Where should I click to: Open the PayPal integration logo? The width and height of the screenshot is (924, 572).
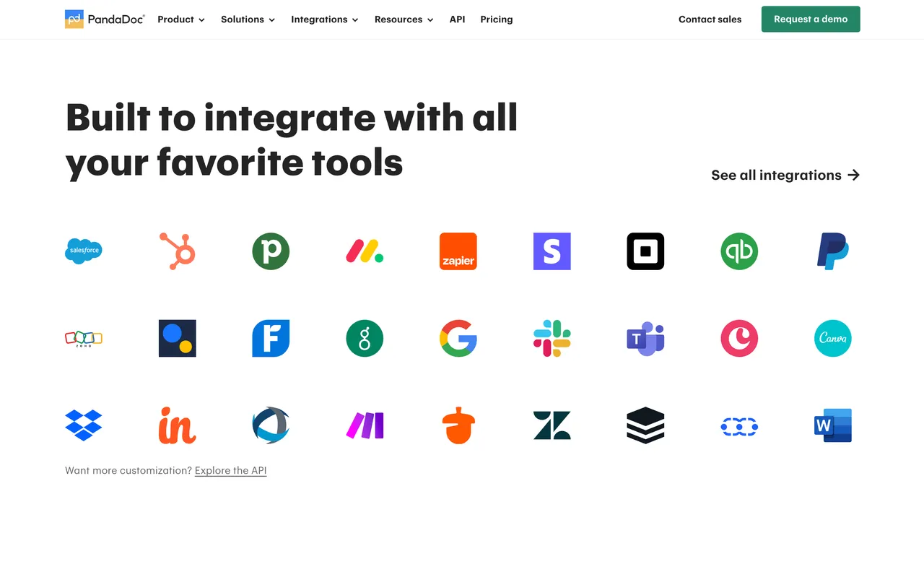pos(832,251)
